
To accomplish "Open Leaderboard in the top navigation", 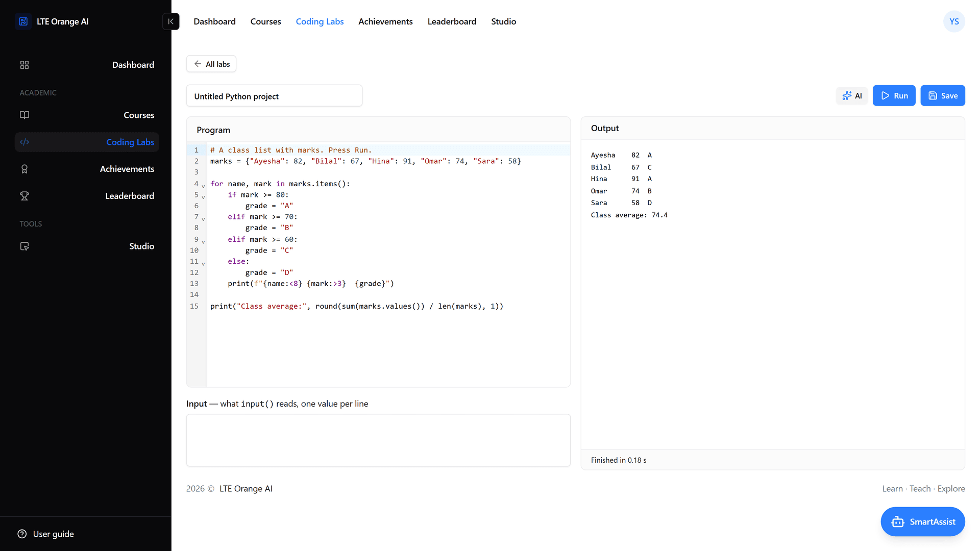I will pyautogui.click(x=452, y=21).
